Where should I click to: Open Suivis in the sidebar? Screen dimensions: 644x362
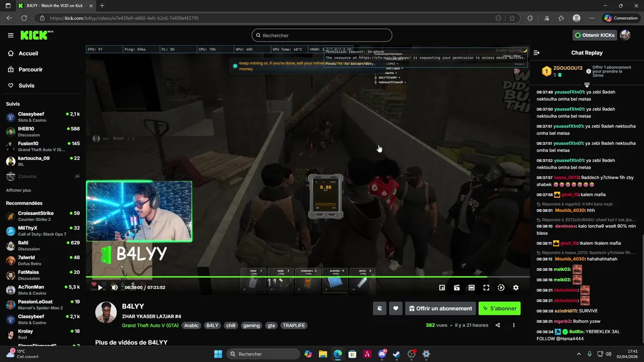coord(26,85)
